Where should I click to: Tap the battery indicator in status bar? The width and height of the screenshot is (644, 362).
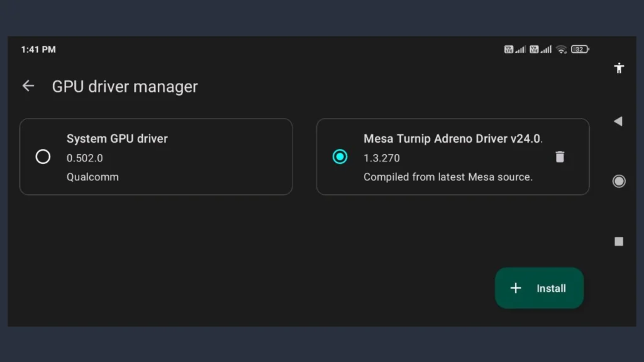[x=580, y=50]
